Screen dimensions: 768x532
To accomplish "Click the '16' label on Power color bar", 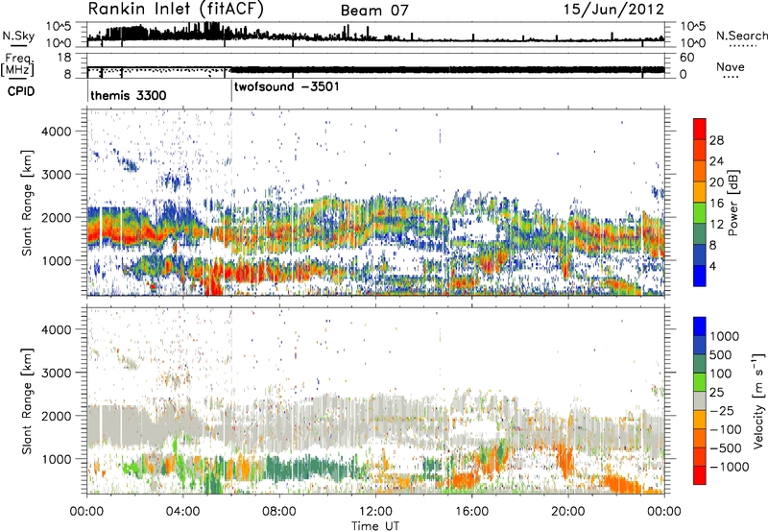I will click(716, 204).
